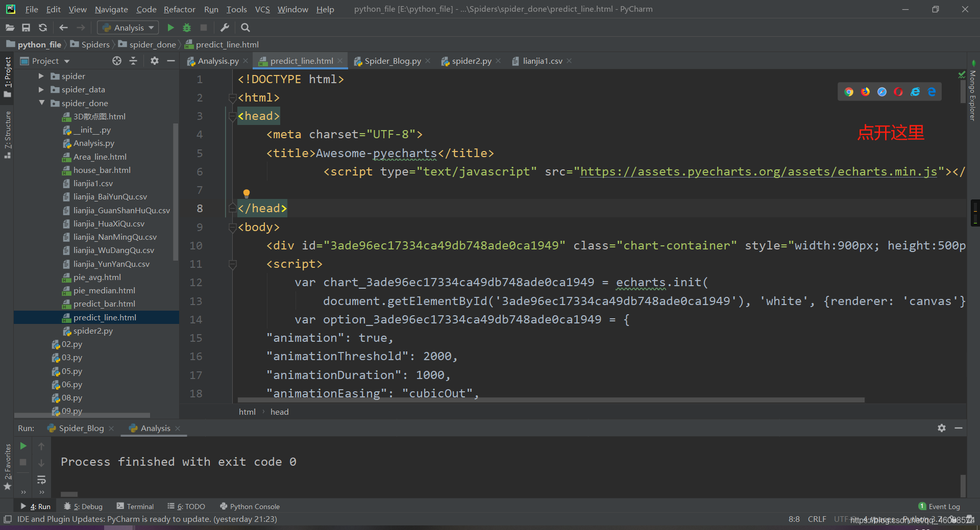
Task: Open file in Edge browser icon
Action: pos(932,92)
